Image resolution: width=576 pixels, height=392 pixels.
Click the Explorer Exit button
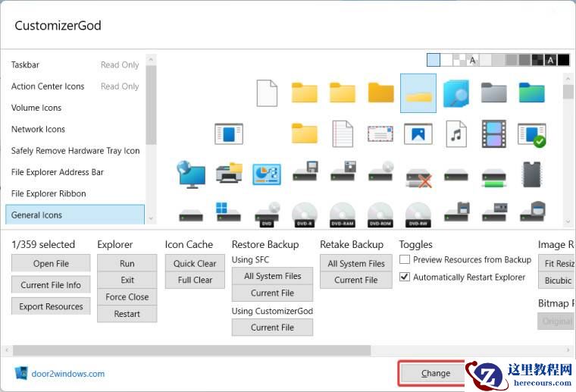coord(127,280)
